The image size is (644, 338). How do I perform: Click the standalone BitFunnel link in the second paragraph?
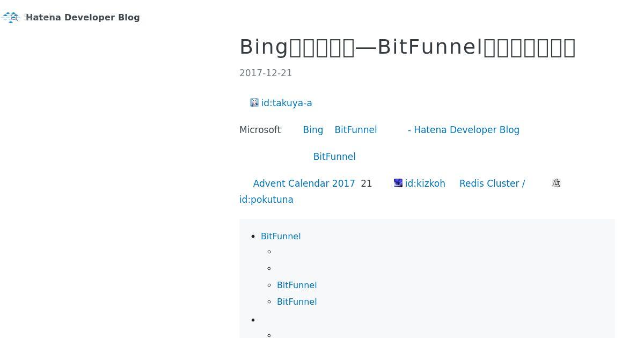pos(334,157)
